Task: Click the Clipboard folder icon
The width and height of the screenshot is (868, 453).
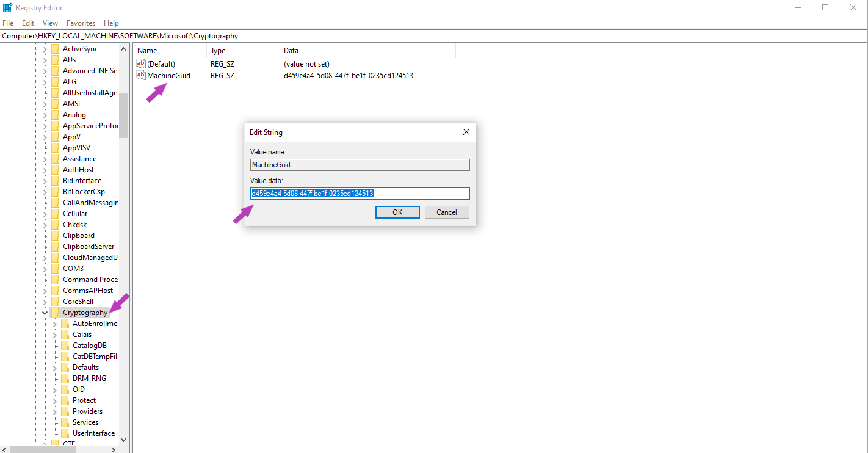Action: coord(55,236)
